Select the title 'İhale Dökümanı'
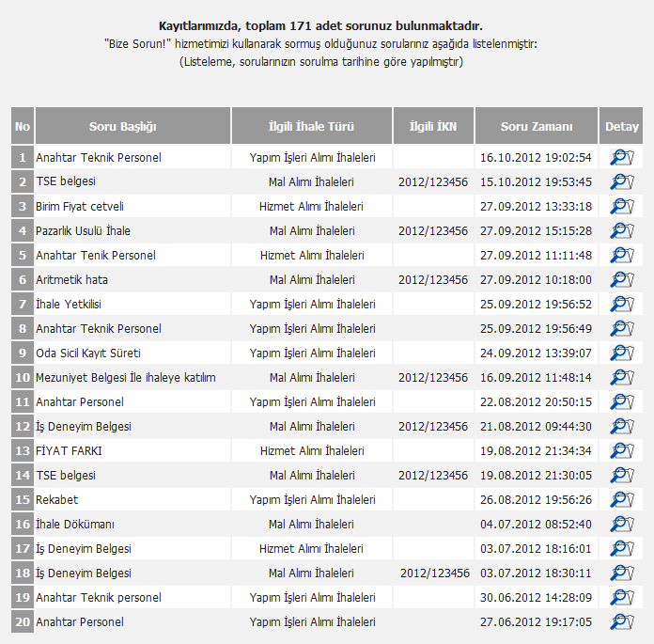 pyautogui.click(x=75, y=525)
